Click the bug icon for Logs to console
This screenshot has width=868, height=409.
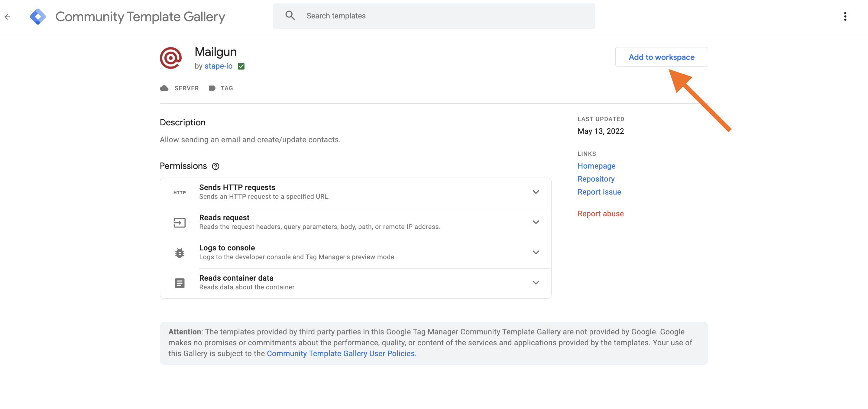179,253
